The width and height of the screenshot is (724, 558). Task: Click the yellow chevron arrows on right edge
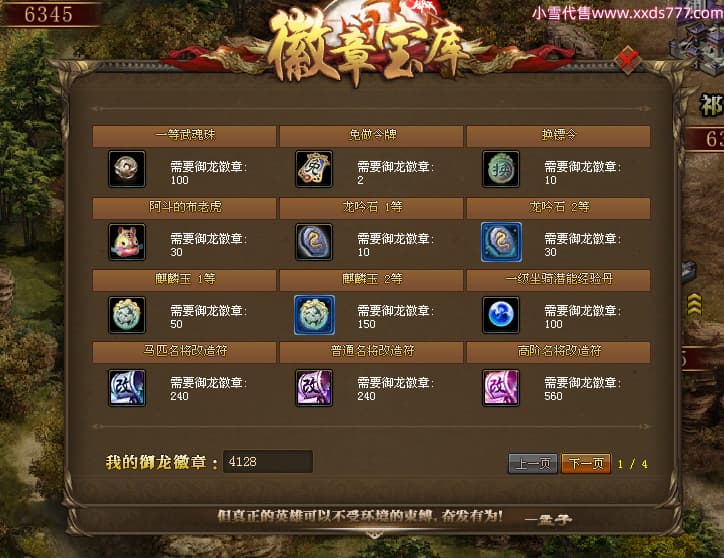694,304
